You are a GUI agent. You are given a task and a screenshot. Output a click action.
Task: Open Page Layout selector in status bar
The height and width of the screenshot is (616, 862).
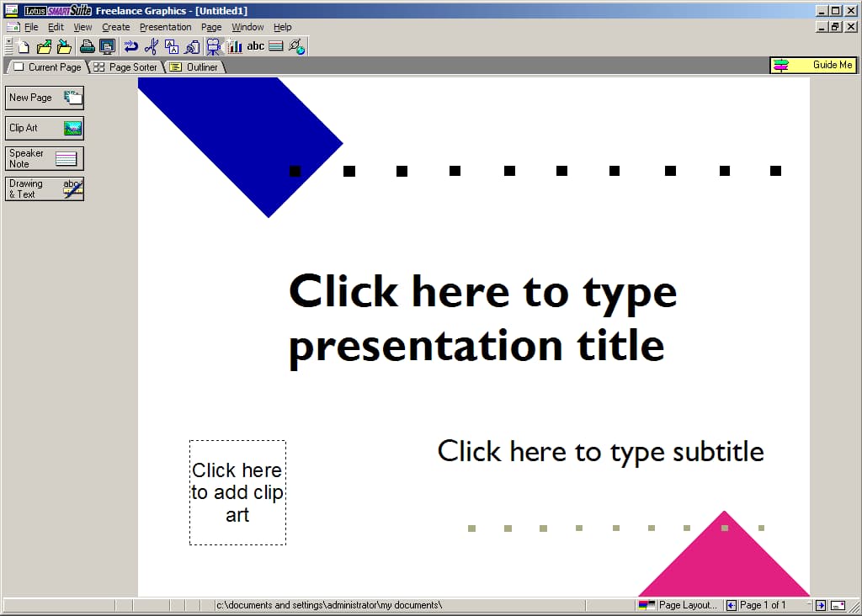pyautogui.click(x=688, y=605)
